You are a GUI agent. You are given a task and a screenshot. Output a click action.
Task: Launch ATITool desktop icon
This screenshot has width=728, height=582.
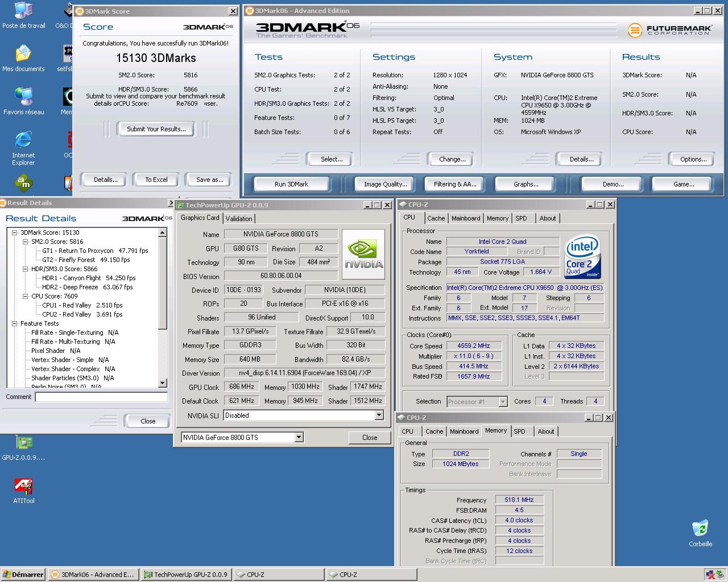[x=23, y=491]
